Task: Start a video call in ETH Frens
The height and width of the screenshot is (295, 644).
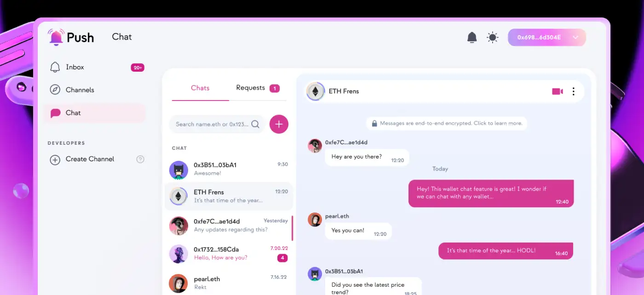Action: click(558, 91)
